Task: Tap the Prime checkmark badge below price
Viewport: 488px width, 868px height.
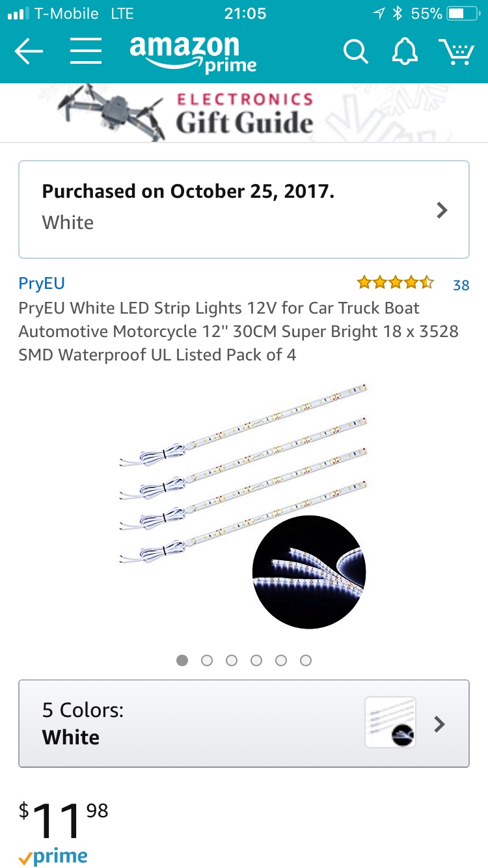Action: [x=53, y=857]
